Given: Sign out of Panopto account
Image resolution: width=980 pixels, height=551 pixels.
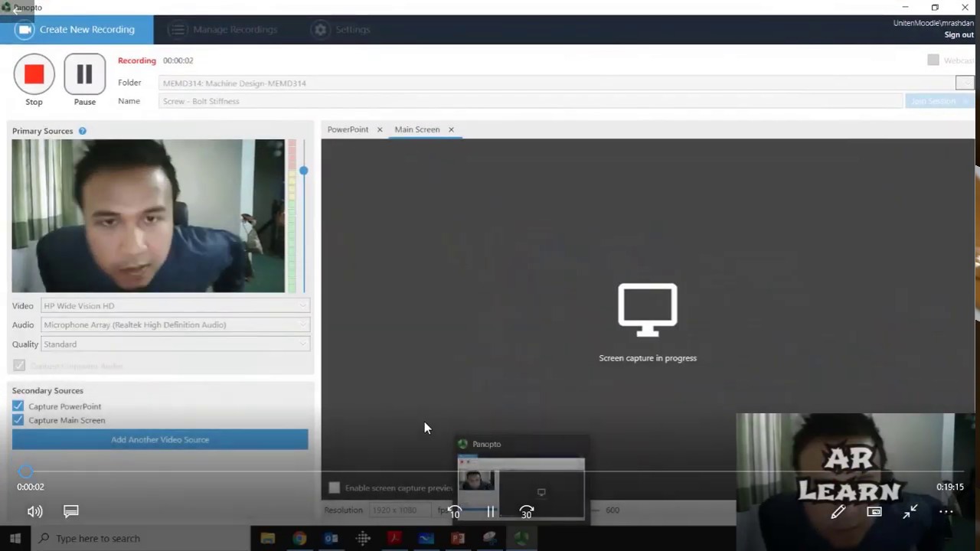Looking at the screenshot, I should [x=959, y=34].
